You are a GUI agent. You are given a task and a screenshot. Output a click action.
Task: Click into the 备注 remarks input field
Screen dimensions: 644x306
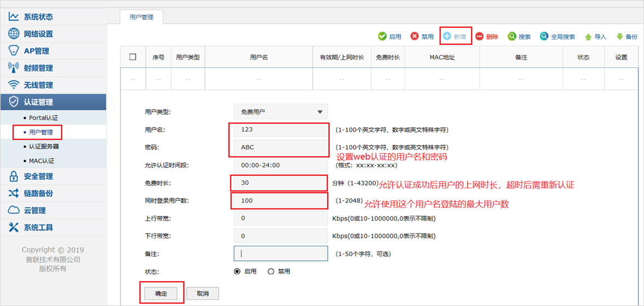pyautogui.click(x=281, y=254)
